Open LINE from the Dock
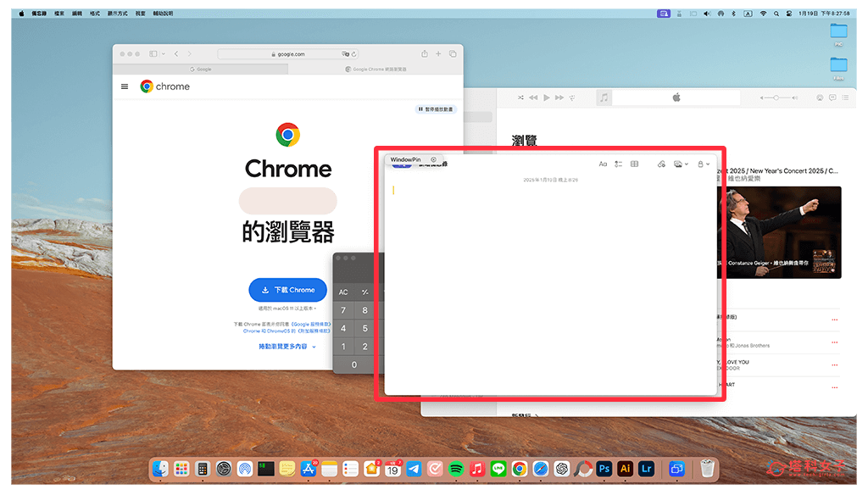Viewport: 868px width, 495px height. point(498,469)
